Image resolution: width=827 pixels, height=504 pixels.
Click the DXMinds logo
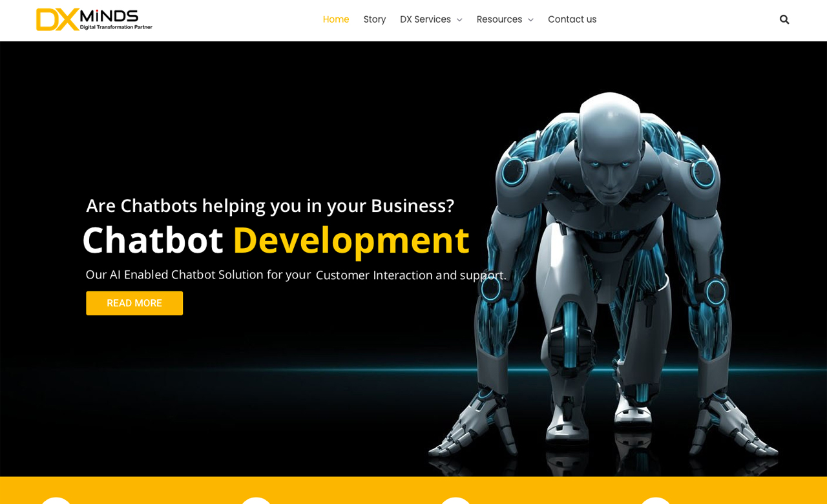point(94,19)
